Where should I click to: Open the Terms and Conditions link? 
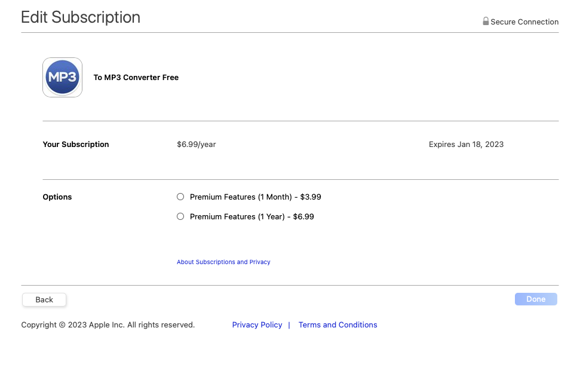[337, 324]
